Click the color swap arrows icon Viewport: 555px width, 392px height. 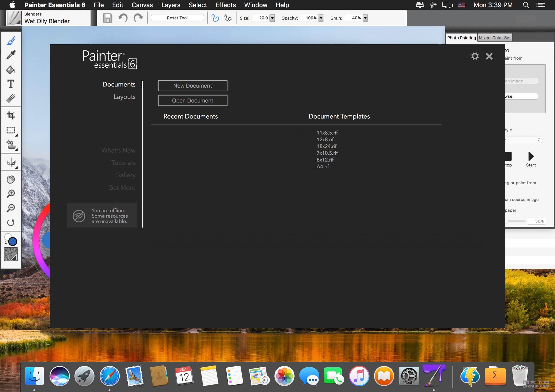pos(6,243)
